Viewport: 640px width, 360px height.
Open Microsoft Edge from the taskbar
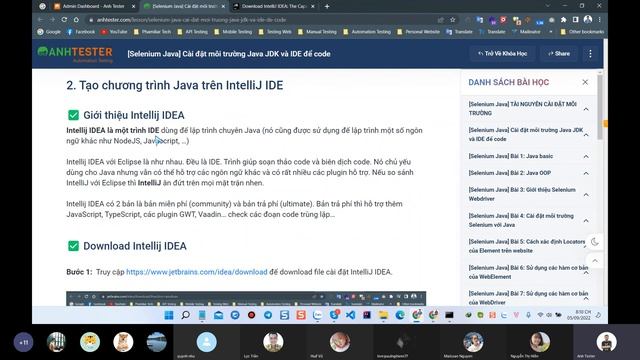pyautogui.click(x=400, y=315)
